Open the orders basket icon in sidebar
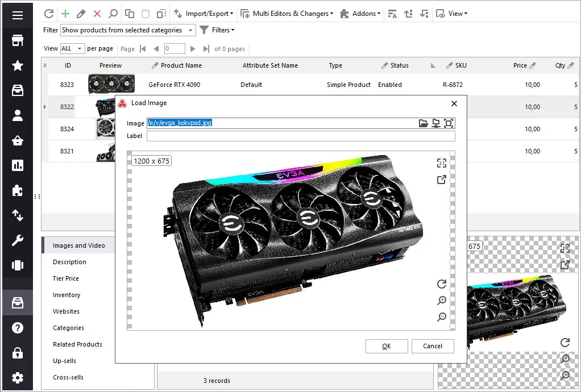 pyautogui.click(x=18, y=141)
